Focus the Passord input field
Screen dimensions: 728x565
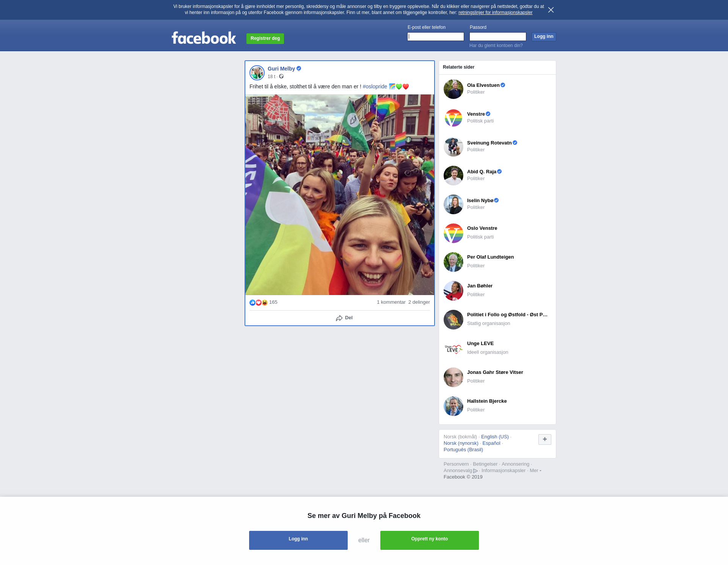click(x=498, y=36)
